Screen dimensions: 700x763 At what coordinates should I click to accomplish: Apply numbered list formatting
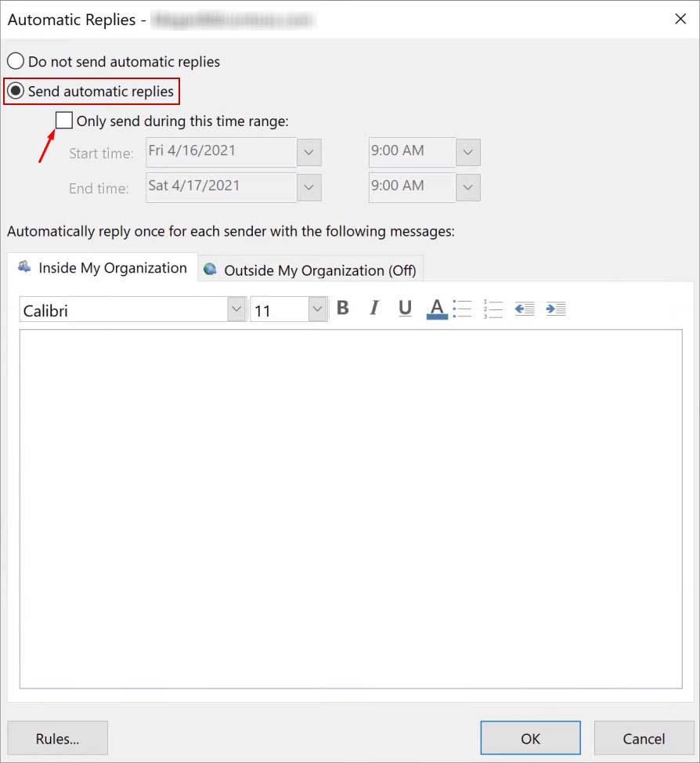[493, 309]
